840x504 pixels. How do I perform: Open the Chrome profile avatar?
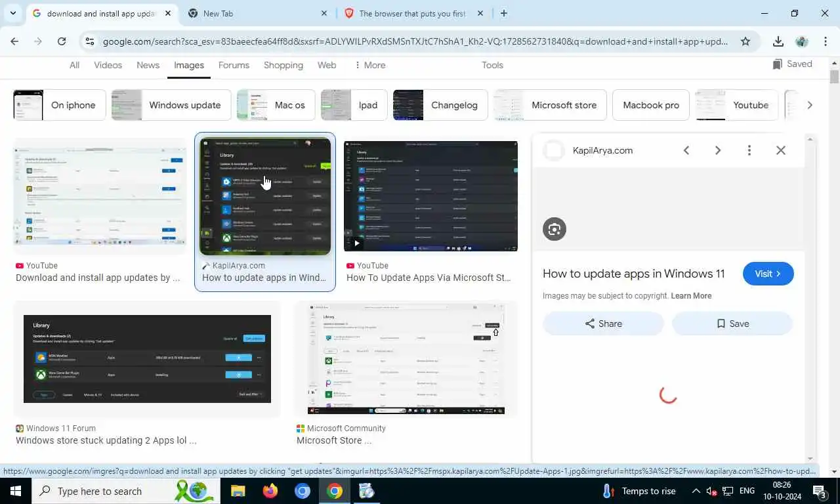pos(801,41)
